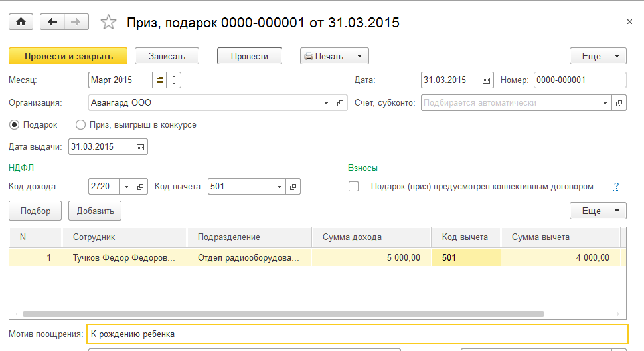Open calendar for 'Дата выдачи'
The image size is (644, 351).
[x=141, y=147]
